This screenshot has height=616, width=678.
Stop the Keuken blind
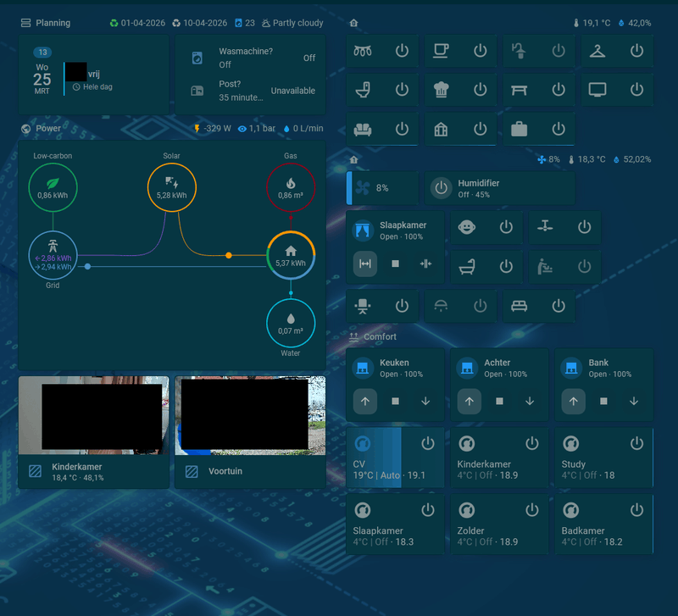pyautogui.click(x=395, y=401)
